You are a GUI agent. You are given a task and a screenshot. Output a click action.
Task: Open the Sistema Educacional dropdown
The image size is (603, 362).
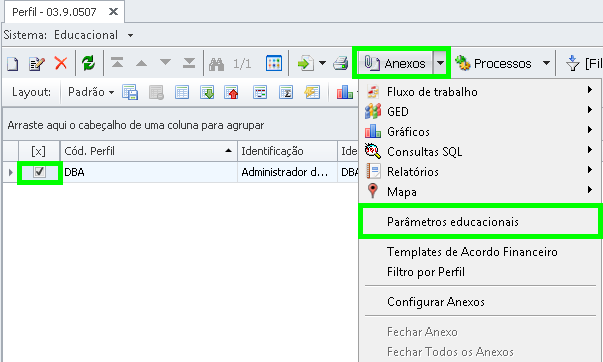tap(130, 35)
